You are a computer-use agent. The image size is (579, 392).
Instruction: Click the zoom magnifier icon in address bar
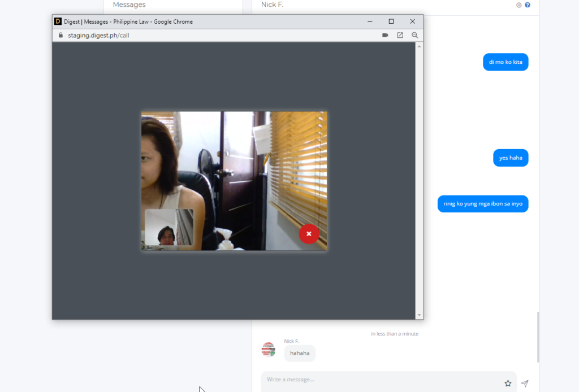[414, 35]
